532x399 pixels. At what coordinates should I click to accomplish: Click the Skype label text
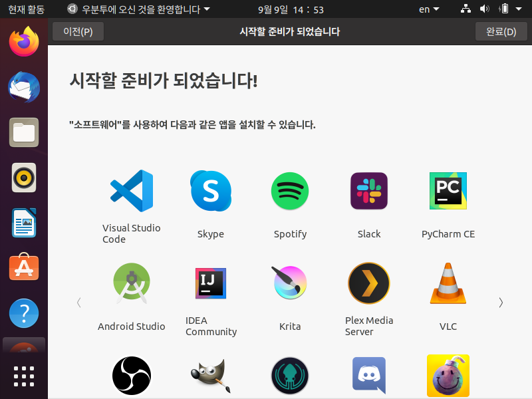point(211,234)
